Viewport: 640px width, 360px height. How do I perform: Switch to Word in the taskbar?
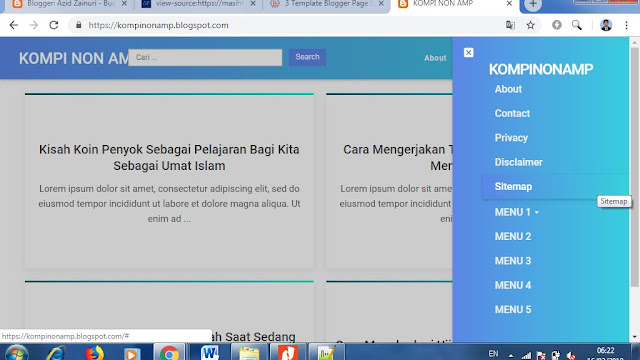[209, 352]
